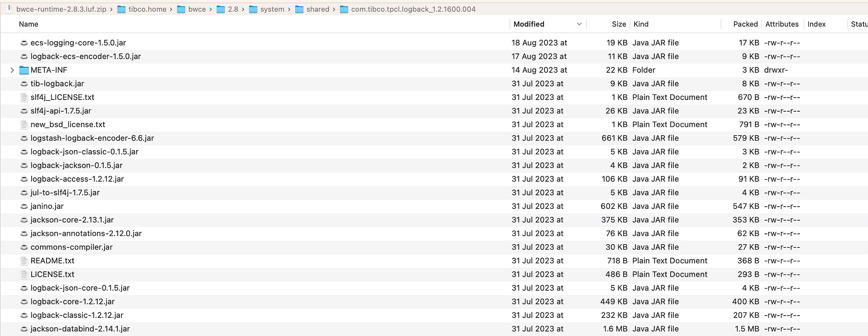Sort by the Size column header

pos(619,24)
